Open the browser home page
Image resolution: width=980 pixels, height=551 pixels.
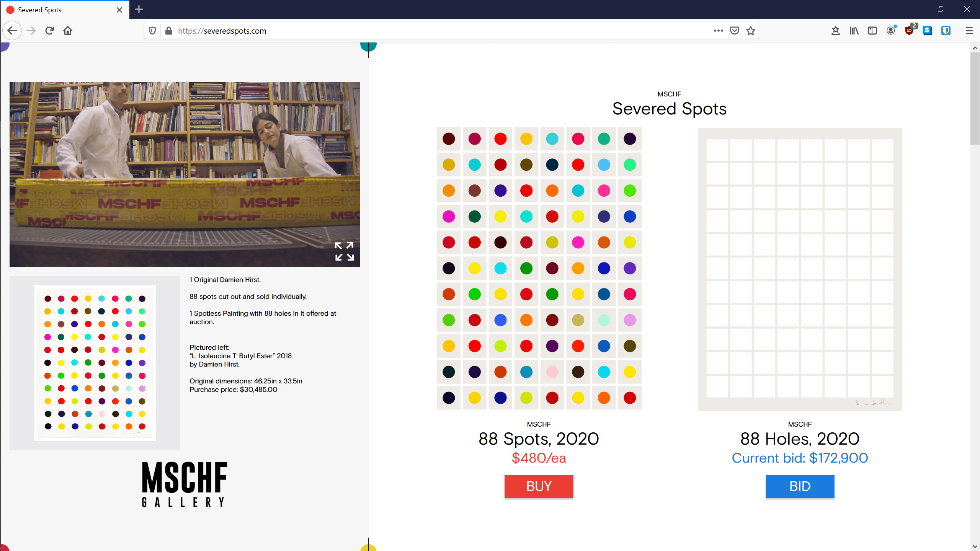pos(68,31)
